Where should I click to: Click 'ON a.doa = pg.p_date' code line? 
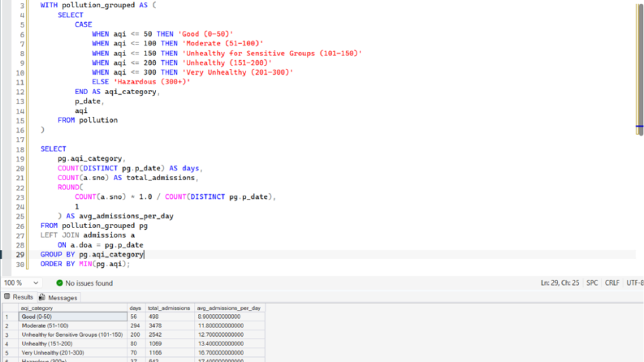pos(100,245)
